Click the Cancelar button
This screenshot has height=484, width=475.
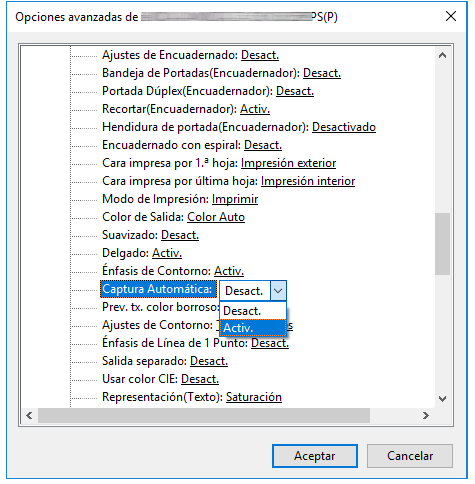click(410, 456)
